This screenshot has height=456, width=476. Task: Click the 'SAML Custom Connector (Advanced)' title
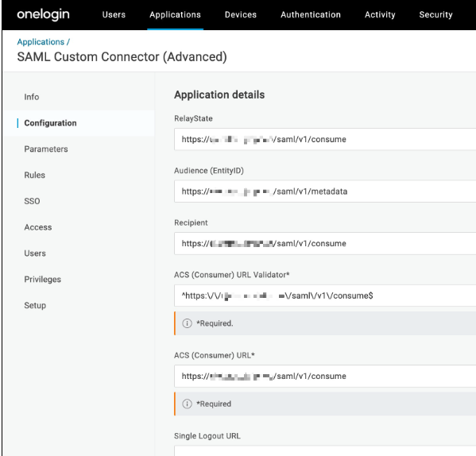click(122, 57)
